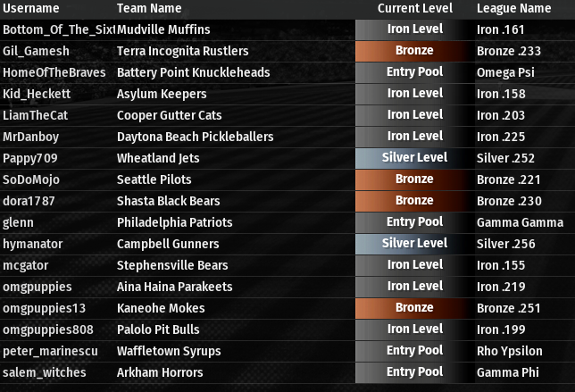Viewport: 575px width, 392px height.
Task: Click the League Name column header
Action: [x=513, y=8]
